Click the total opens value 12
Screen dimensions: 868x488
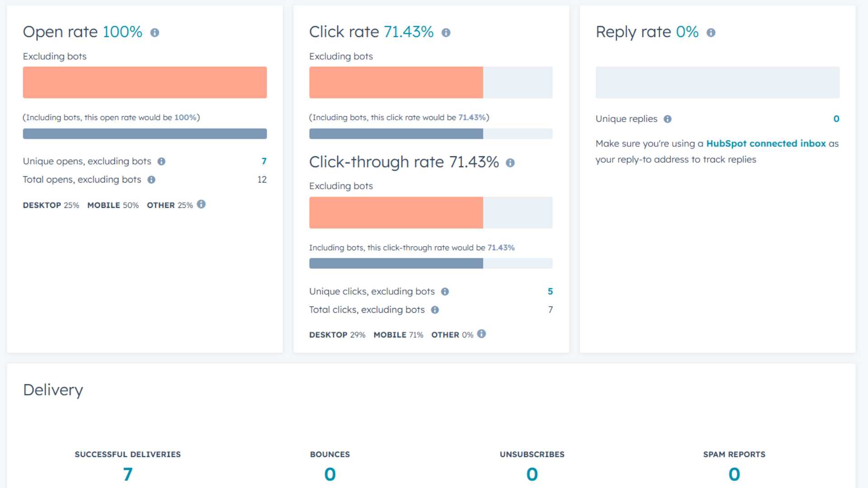point(262,180)
